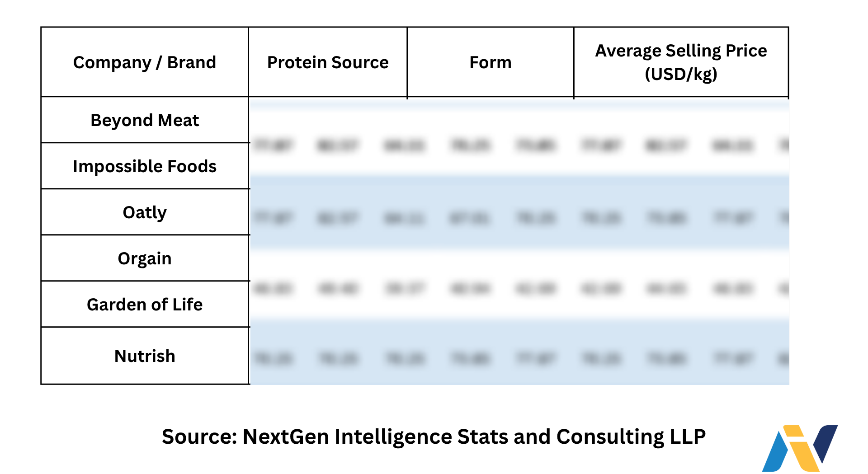
Task: Select the blurred values in Orgain row area
Action: [x=519, y=287]
